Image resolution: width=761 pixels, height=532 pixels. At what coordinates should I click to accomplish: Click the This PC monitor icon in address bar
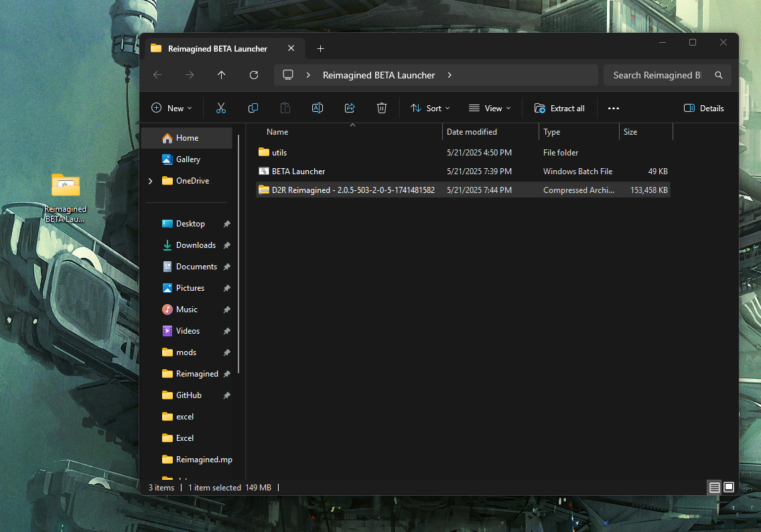[x=288, y=75]
